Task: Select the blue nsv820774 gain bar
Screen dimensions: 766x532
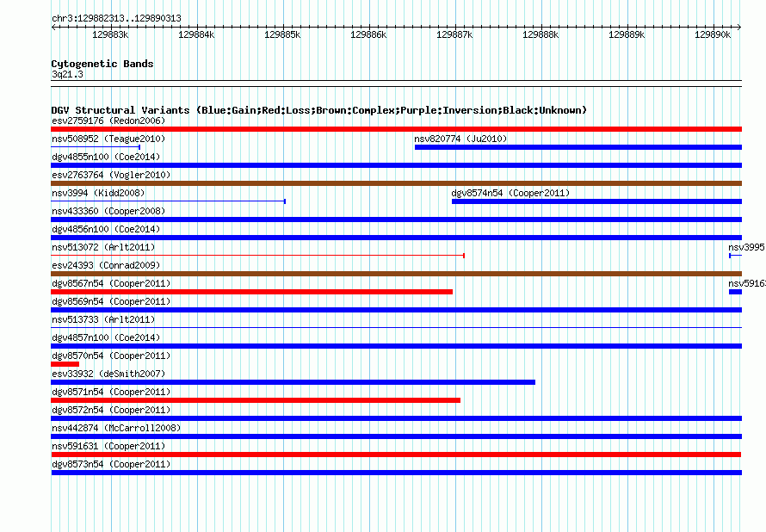Action: 578,147
